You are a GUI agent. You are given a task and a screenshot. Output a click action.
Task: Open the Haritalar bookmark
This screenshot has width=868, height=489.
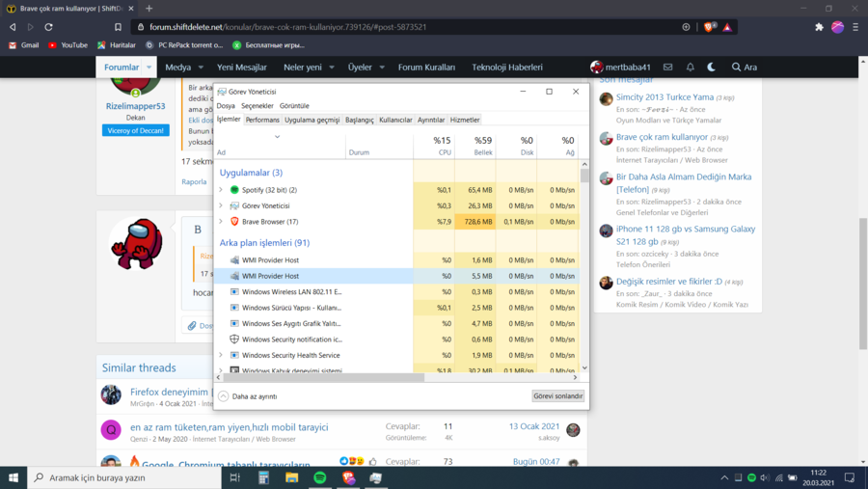pyautogui.click(x=117, y=45)
